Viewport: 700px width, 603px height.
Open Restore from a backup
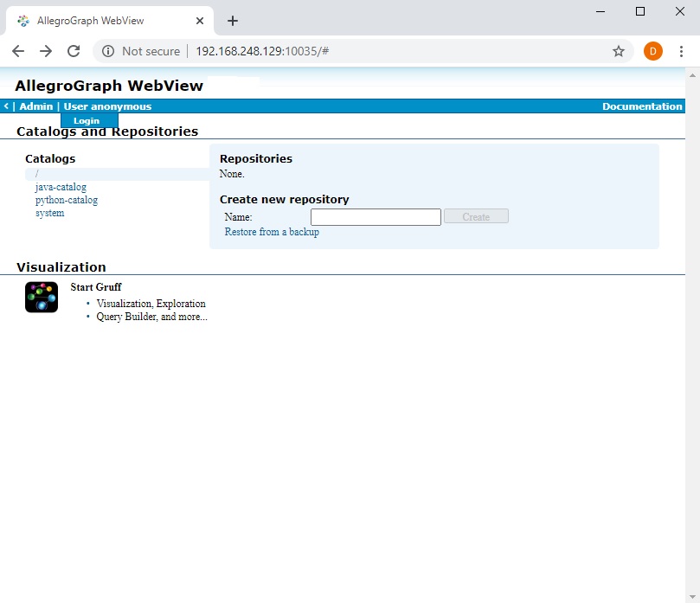click(x=273, y=232)
